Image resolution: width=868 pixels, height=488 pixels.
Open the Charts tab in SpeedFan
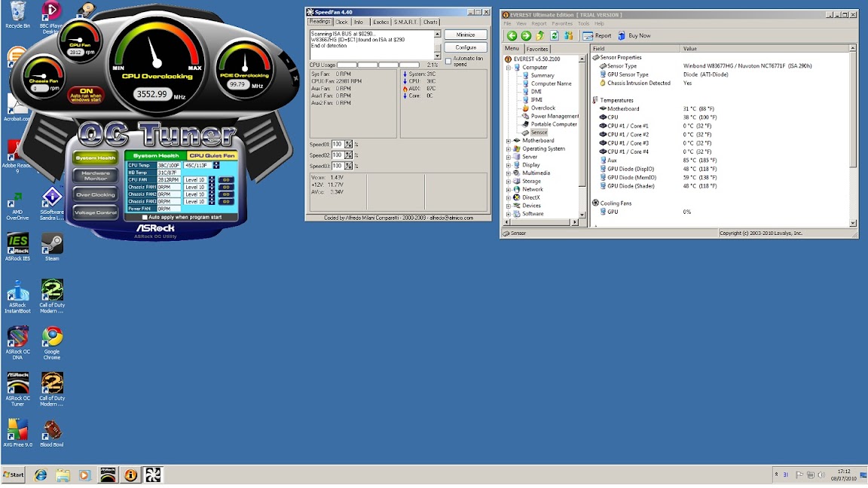431,22
